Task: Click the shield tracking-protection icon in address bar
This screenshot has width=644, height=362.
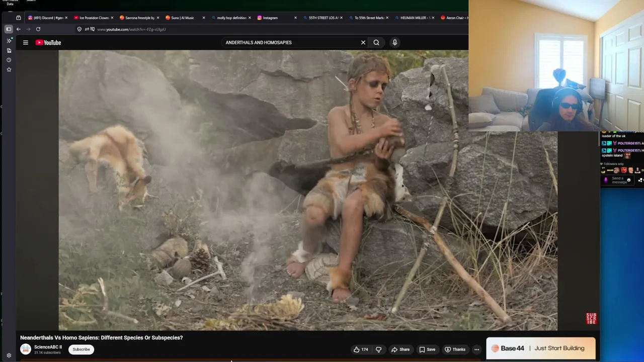Action: click(79, 29)
